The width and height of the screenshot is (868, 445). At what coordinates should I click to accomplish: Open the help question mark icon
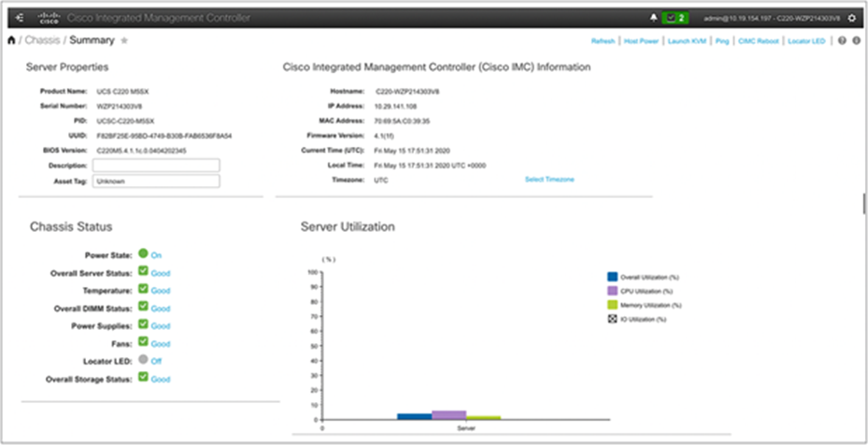click(x=842, y=40)
